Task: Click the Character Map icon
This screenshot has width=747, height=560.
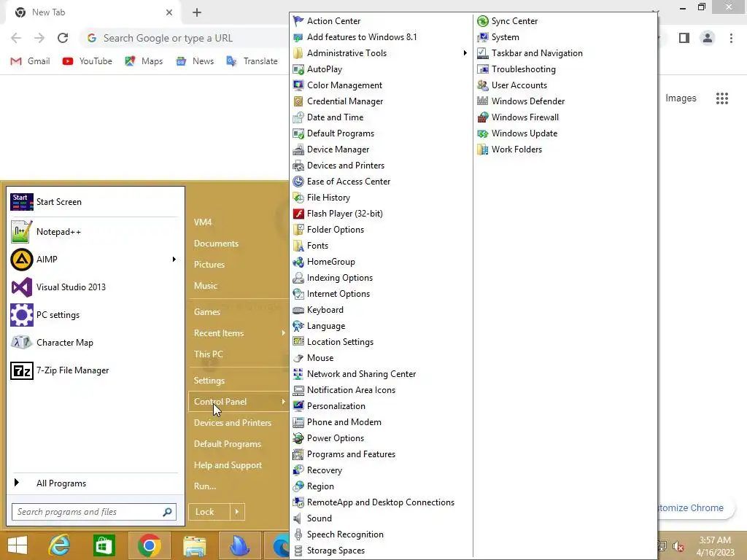Action: pyautogui.click(x=21, y=343)
